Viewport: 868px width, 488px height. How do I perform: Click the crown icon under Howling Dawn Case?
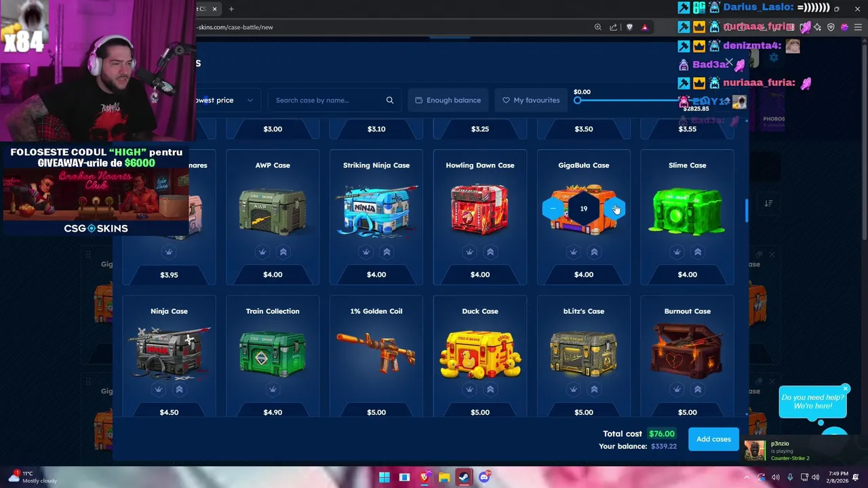(469, 252)
